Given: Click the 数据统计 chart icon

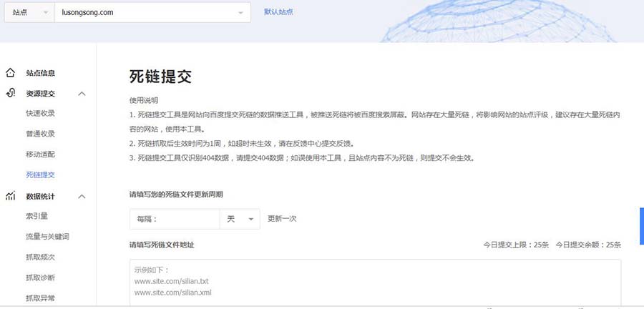Looking at the screenshot, I should coord(10,196).
